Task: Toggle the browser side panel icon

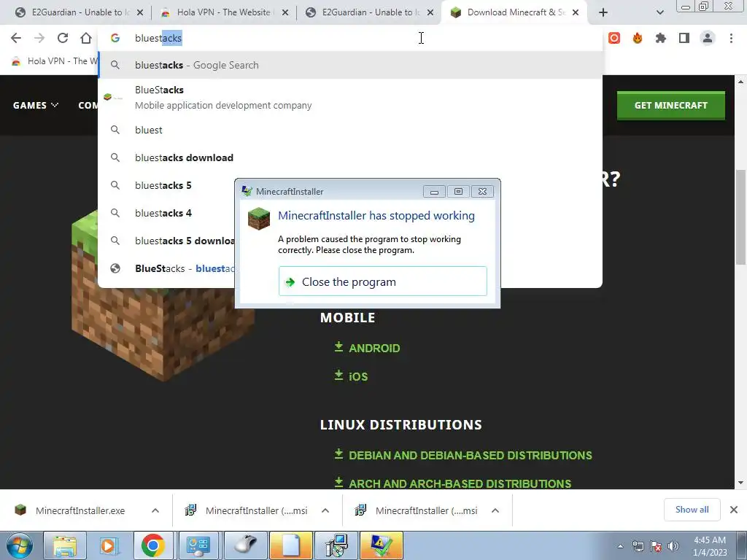Action: (684, 38)
